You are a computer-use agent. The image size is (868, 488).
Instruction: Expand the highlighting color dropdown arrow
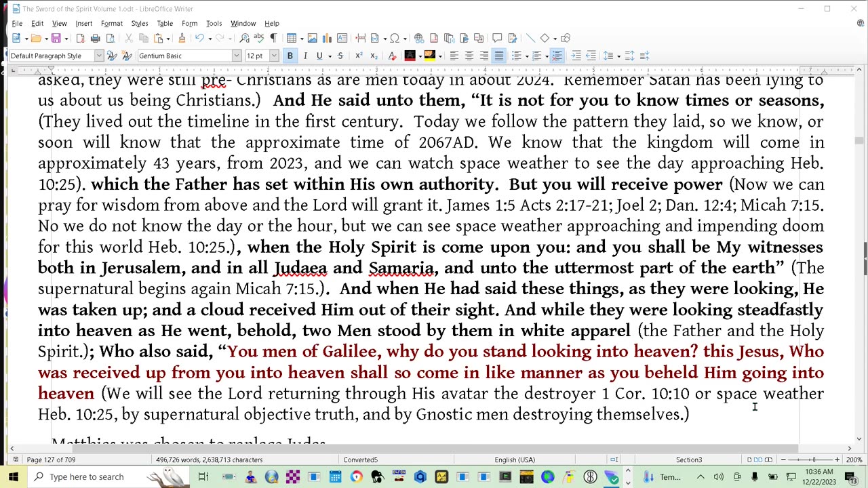(x=439, y=56)
